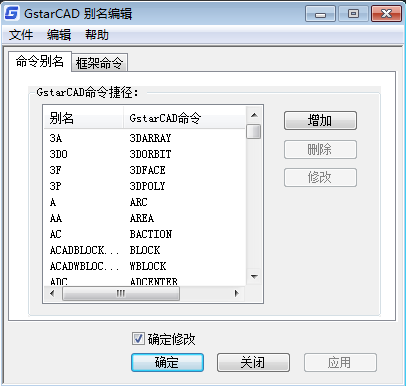
Task: Switch to the 框架命令 tab
Action: coord(99,63)
